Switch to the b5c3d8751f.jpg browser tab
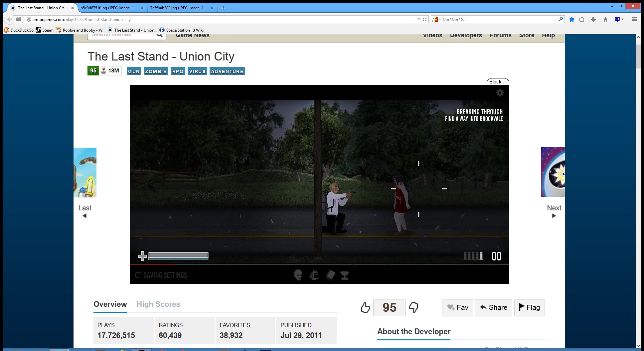 click(x=108, y=8)
